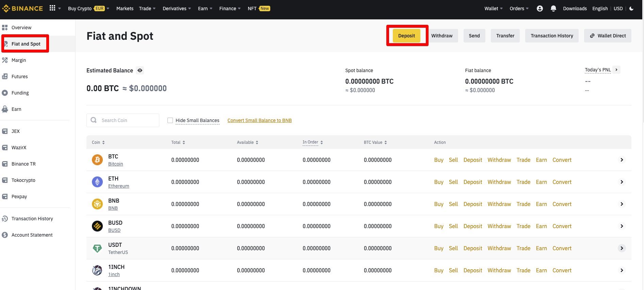Click Convert in the ETH row
Image resolution: width=644 pixels, height=290 pixels.
[562, 182]
